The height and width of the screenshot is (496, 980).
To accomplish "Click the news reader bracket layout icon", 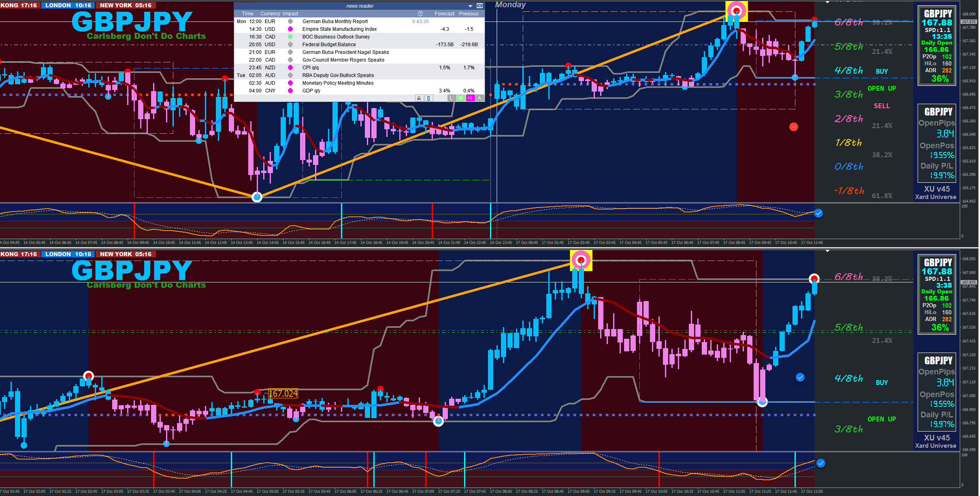I will (428, 98).
